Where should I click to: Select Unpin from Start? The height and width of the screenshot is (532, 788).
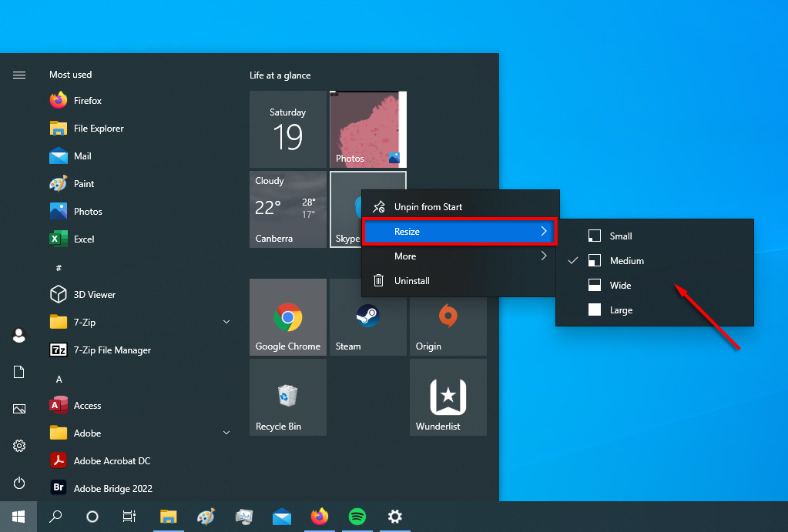[428, 207]
